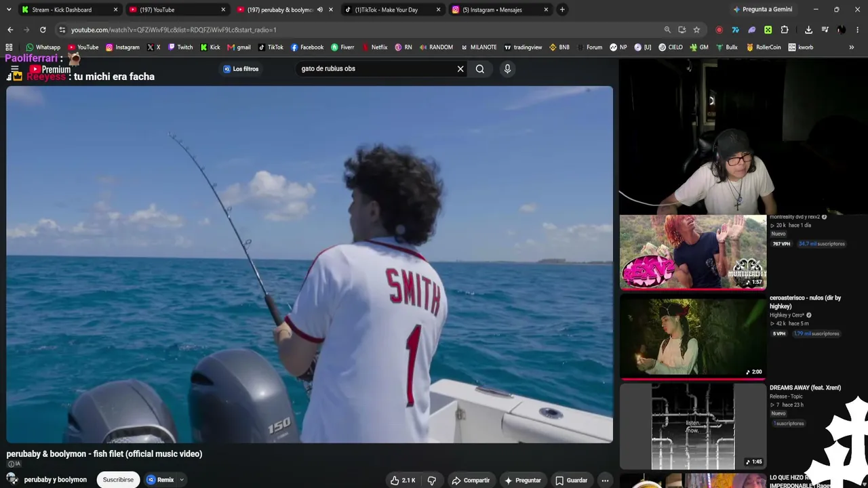Open the gmail bookmark
868x488 pixels.
pos(239,47)
